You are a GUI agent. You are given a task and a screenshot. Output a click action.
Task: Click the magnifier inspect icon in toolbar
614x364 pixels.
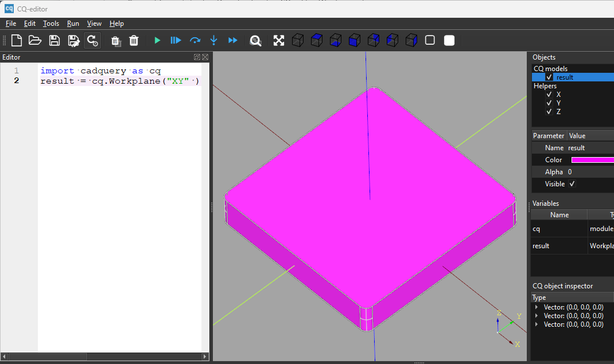point(255,40)
